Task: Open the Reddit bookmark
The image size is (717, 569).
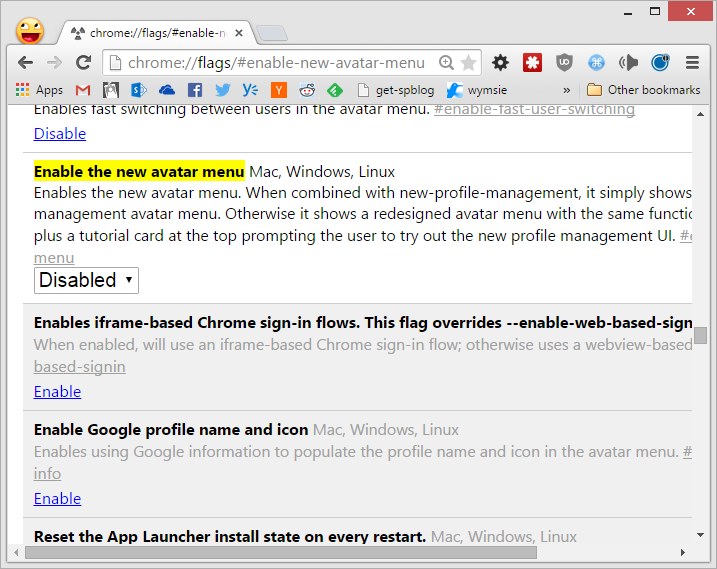Action: click(x=307, y=90)
